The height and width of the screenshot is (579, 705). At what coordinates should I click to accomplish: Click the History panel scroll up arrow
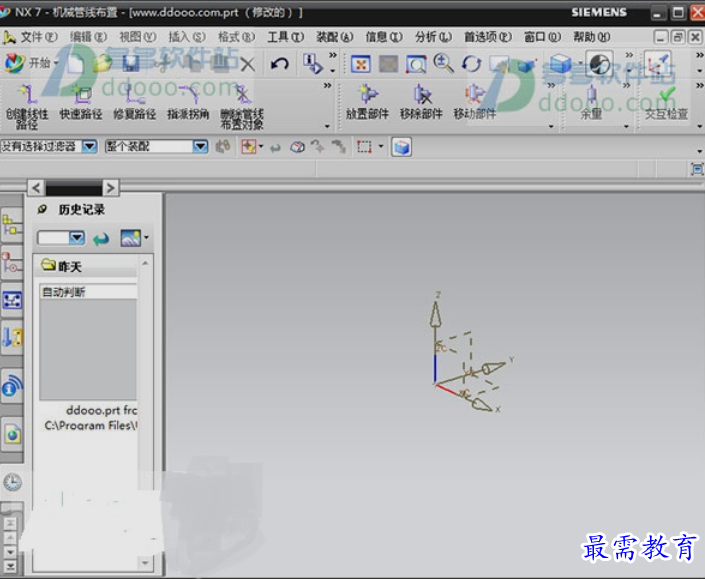145,263
